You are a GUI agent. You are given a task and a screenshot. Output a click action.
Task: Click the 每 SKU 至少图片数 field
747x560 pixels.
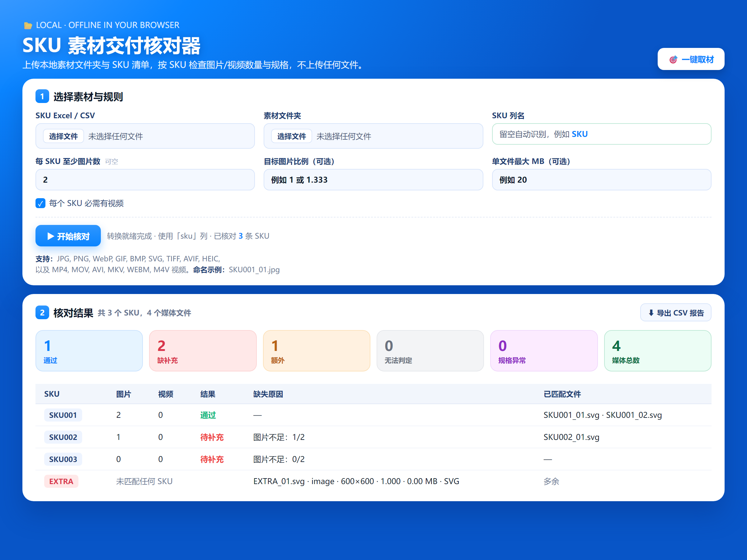click(x=145, y=180)
